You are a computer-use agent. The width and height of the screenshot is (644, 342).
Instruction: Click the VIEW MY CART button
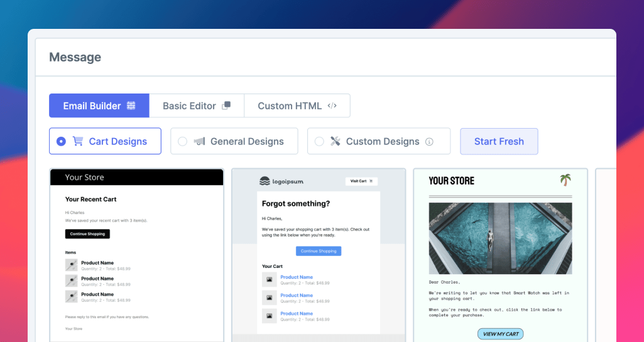click(500, 334)
